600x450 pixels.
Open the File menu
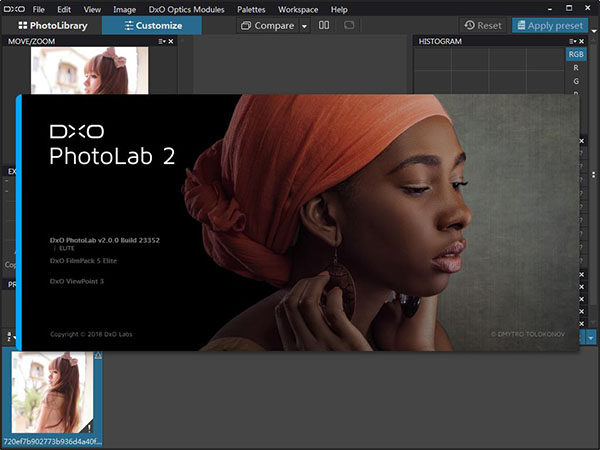coord(38,10)
